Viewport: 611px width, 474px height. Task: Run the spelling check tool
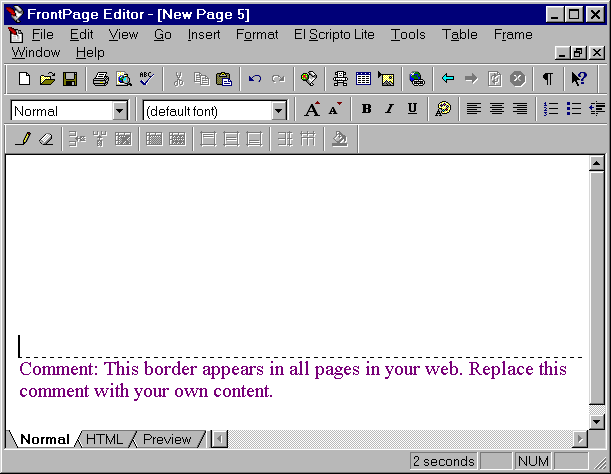146,79
